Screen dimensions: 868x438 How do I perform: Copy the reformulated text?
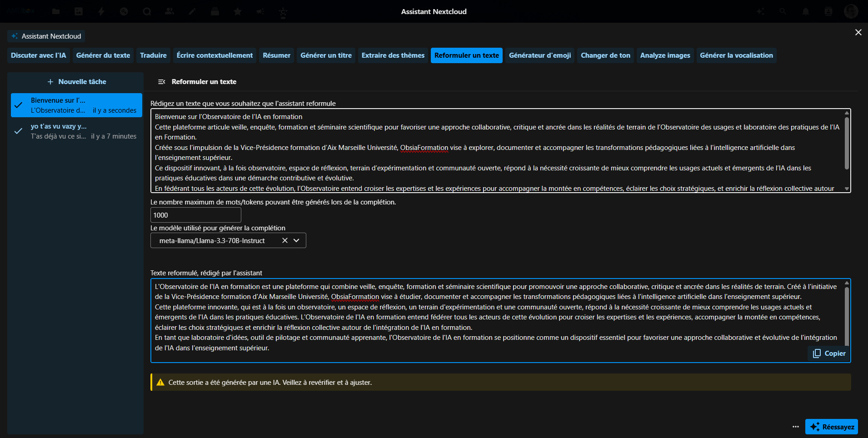[829, 353]
